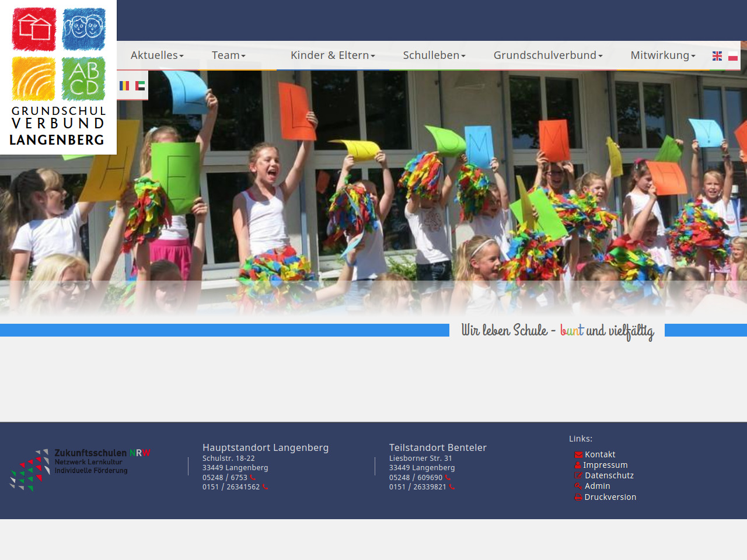
Task: Click the UAE flag for Arabic
Action: [140, 86]
